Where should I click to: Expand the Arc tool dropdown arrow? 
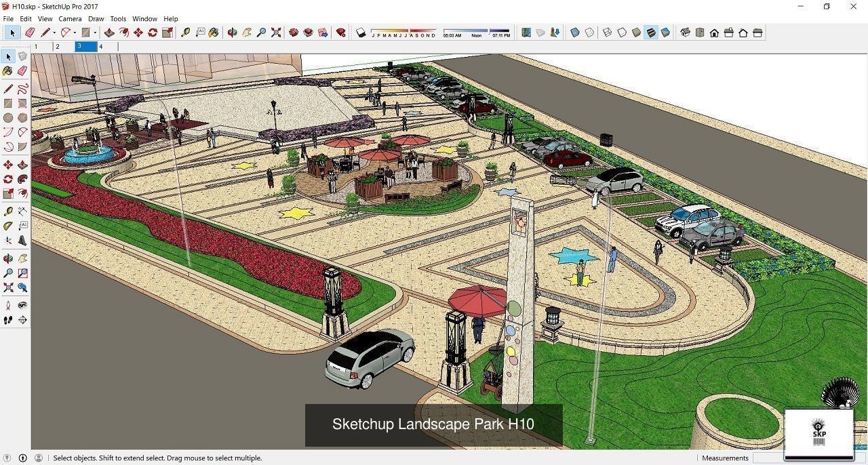pyautogui.click(x=75, y=33)
